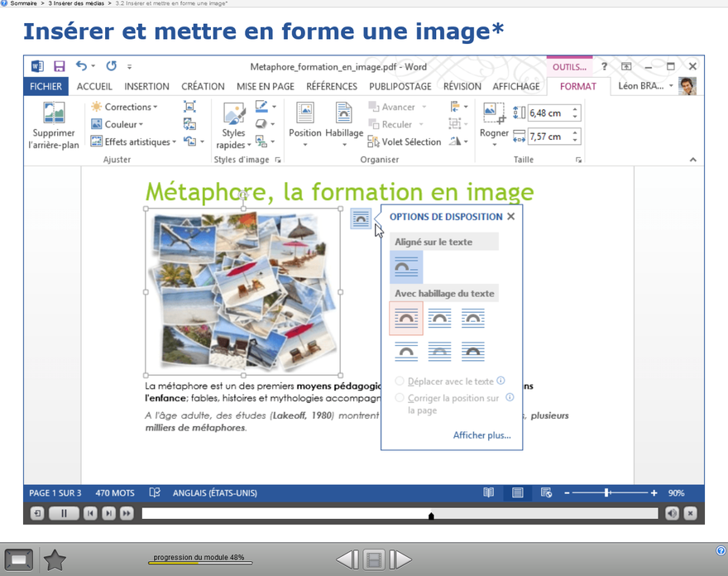The height and width of the screenshot is (576, 728).
Task: Select Déplacer avec le texte radio button
Action: [400, 382]
